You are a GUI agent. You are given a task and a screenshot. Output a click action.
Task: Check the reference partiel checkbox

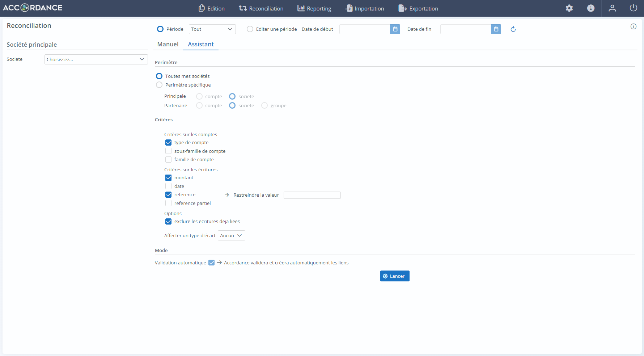(169, 203)
